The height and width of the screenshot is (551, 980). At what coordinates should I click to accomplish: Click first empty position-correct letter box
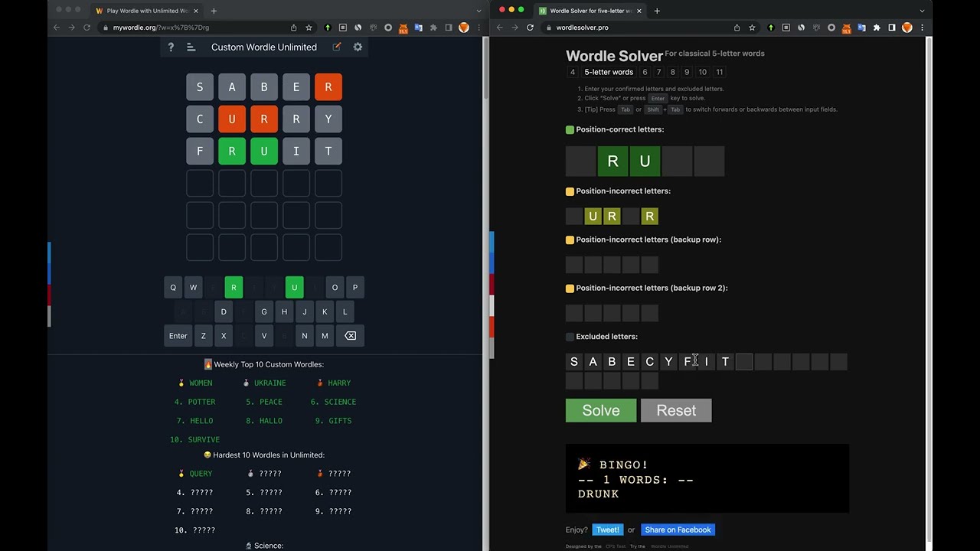580,161
